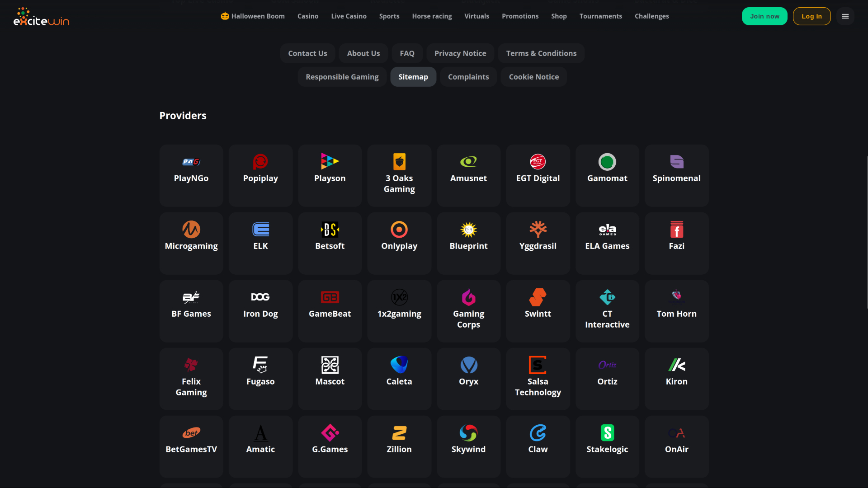Open the Terms & Conditions page
This screenshot has height=488, width=868.
coord(541,53)
